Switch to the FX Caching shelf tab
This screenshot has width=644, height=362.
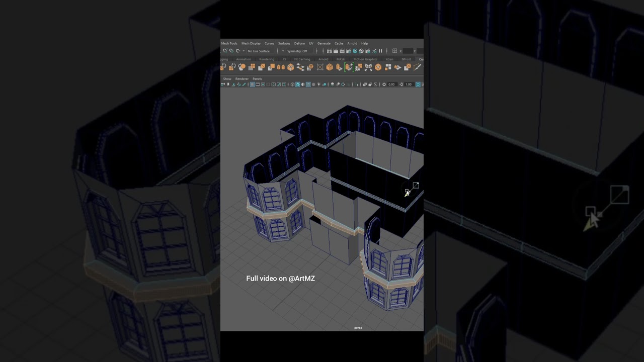302,59
